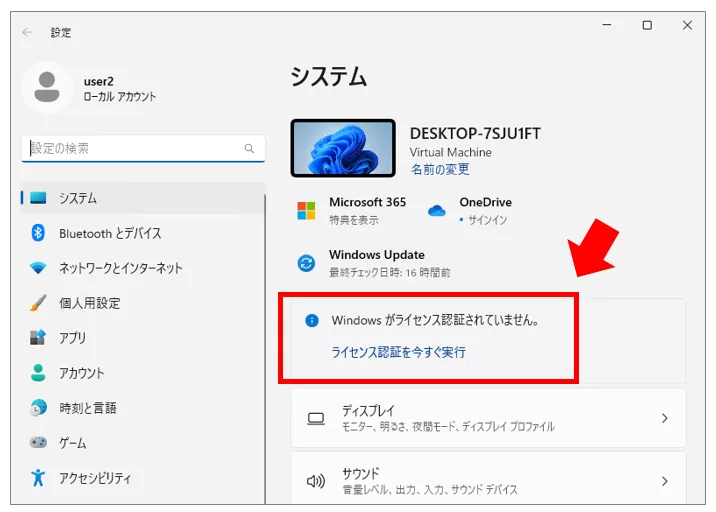Click the OneDrive cloud icon
The height and width of the screenshot is (512, 716).
pos(437,211)
